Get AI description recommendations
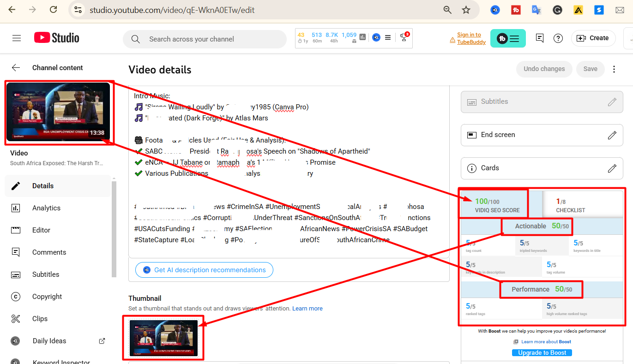Screen dimensions: 633x364 tap(204, 270)
